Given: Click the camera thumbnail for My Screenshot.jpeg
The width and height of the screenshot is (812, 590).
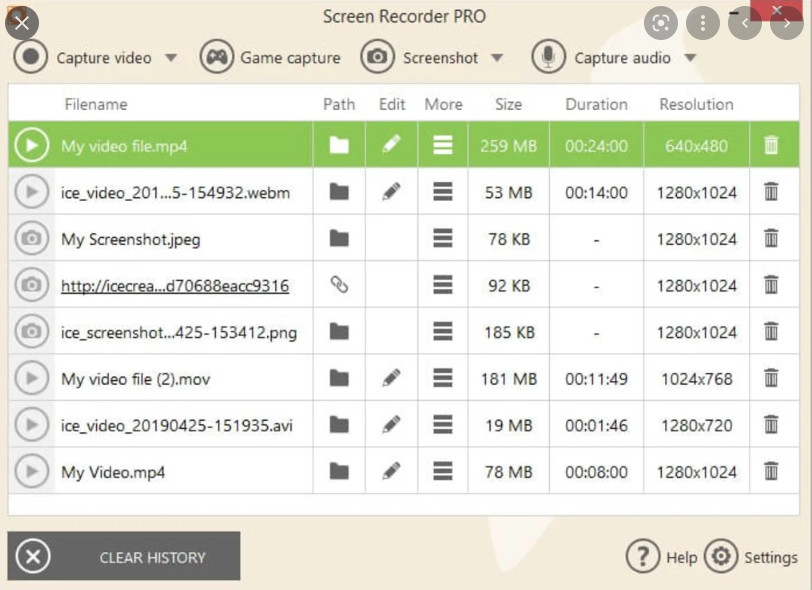Looking at the screenshot, I should pyautogui.click(x=32, y=238).
